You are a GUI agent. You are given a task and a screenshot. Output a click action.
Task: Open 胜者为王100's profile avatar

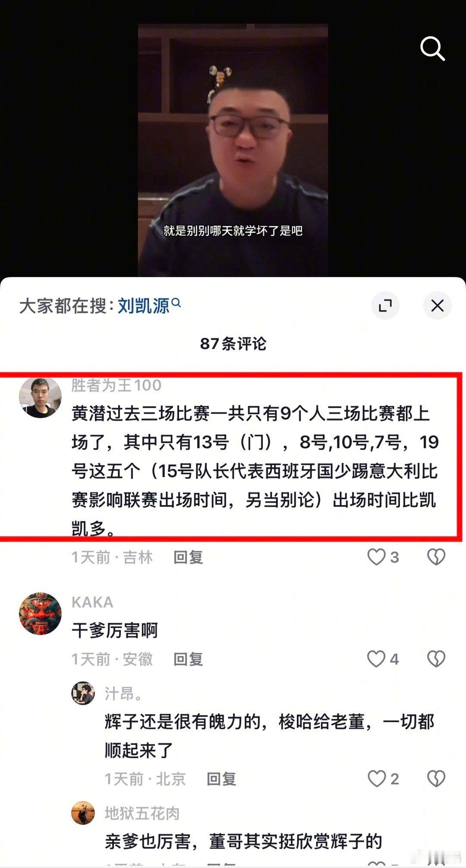click(41, 397)
